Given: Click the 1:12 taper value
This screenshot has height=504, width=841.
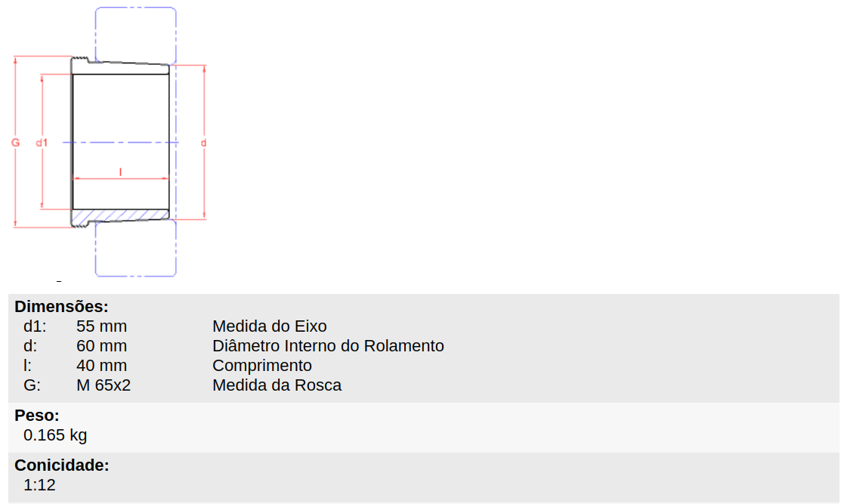Looking at the screenshot, I should click(40, 484).
